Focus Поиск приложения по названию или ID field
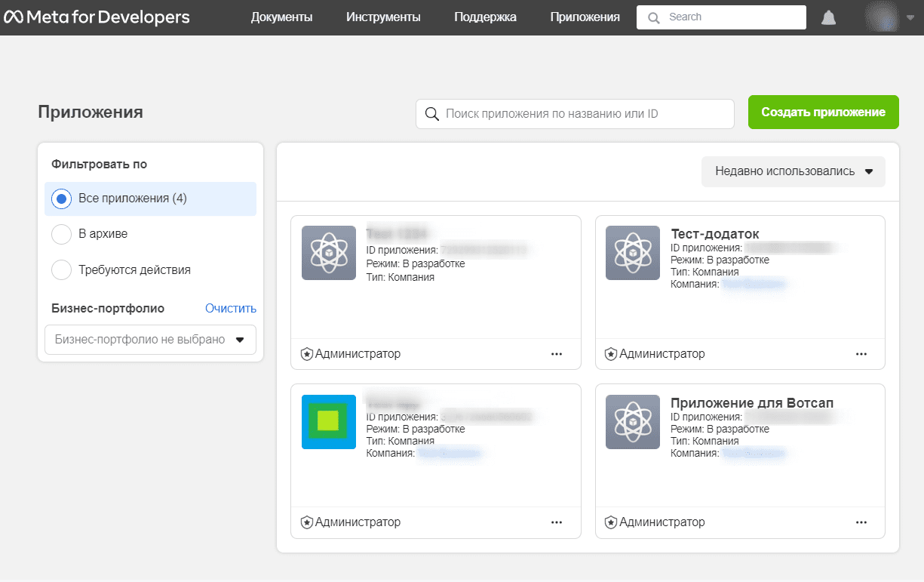The width and height of the screenshot is (924, 582). (575, 114)
